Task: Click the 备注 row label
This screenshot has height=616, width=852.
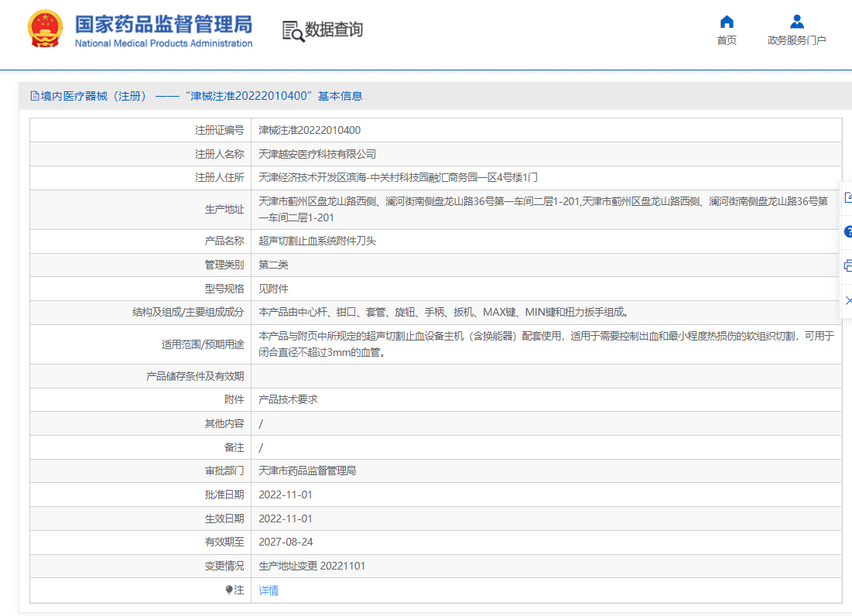Action: coord(234,447)
